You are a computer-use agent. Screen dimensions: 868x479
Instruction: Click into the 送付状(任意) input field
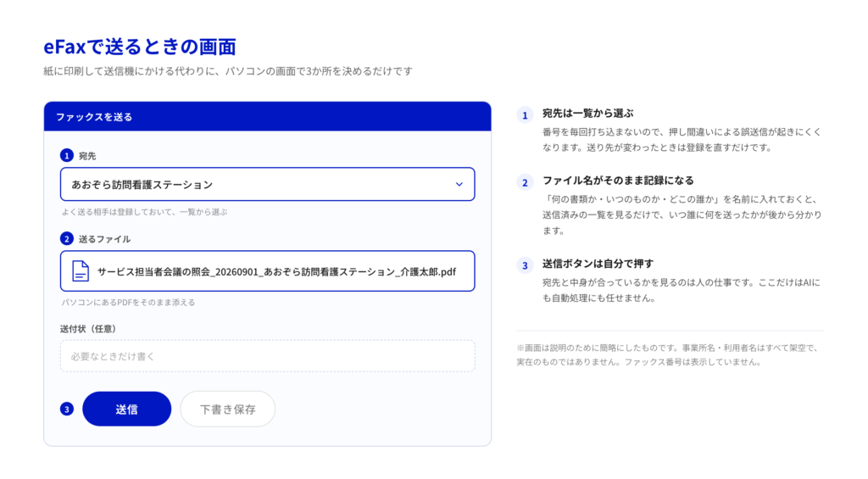[267, 356]
